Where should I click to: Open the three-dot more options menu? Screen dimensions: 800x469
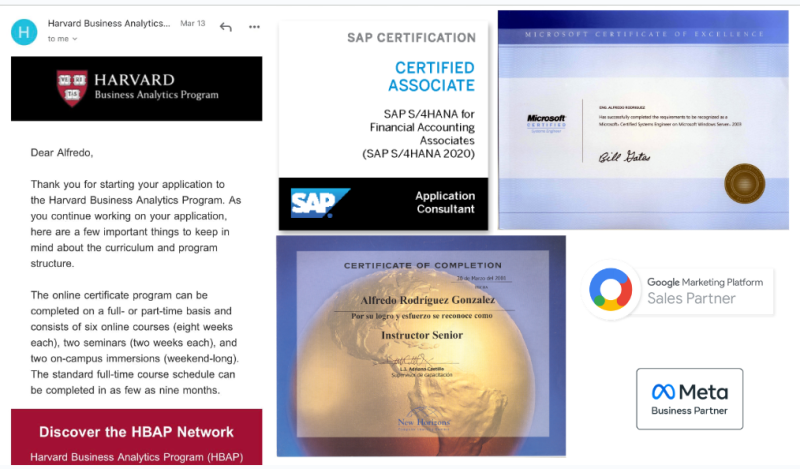pos(254,27)
